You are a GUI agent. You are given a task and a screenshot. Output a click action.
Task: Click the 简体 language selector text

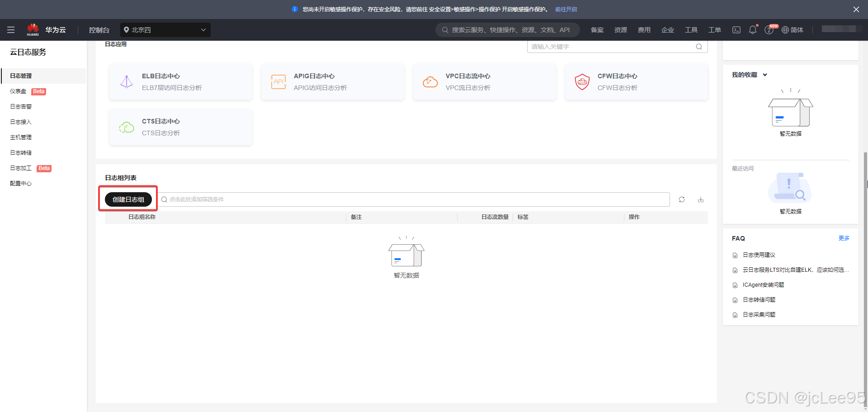tap(797, 30)
